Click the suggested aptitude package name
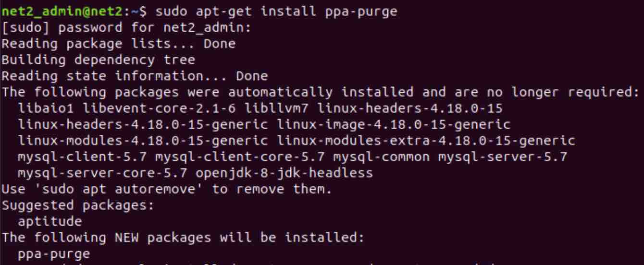 pyautogui.click(x=50, y=221)
